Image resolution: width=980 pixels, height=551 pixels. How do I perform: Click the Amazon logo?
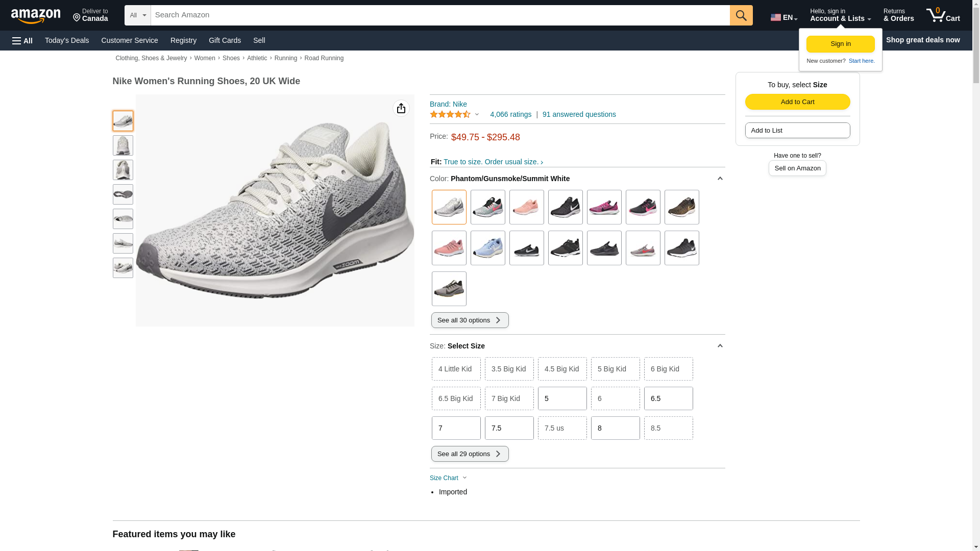pyautogui.click(x=36, y=16)
